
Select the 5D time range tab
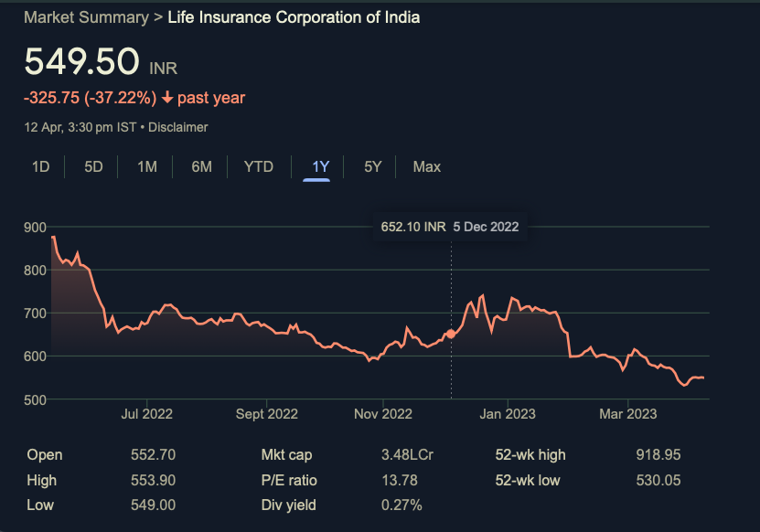click(x=93, y=166)
